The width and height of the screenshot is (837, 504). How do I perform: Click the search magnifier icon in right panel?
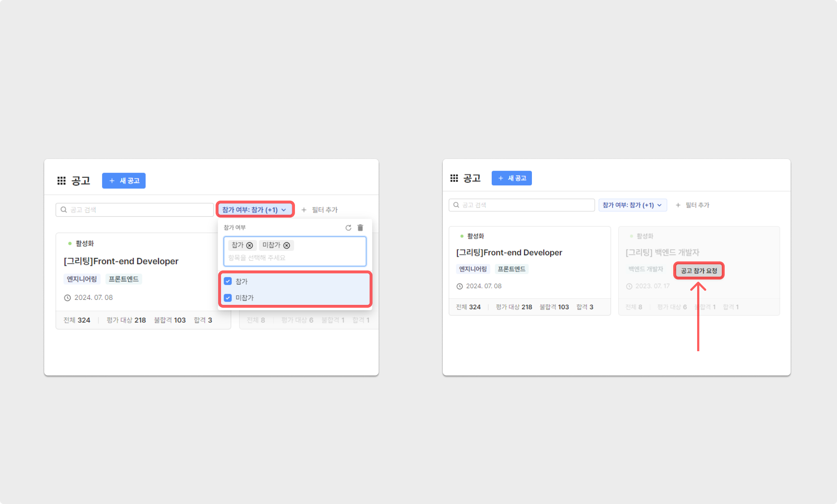[456, 205]
